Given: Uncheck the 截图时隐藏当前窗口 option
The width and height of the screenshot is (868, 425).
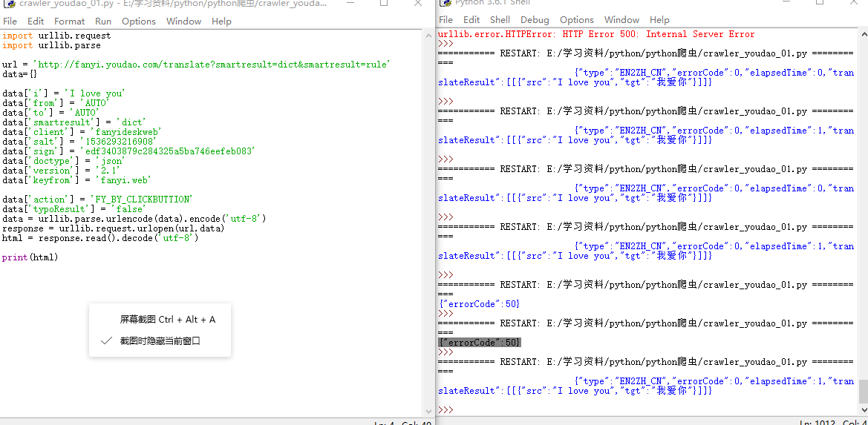Looking at the screenshot, I should [160, 341].
